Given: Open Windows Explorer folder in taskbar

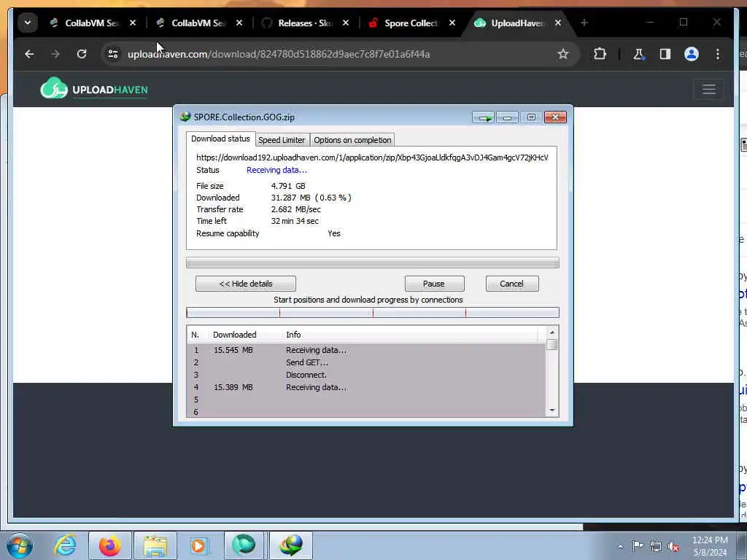Looking at the screenshot, I should [x=155, y=545].
